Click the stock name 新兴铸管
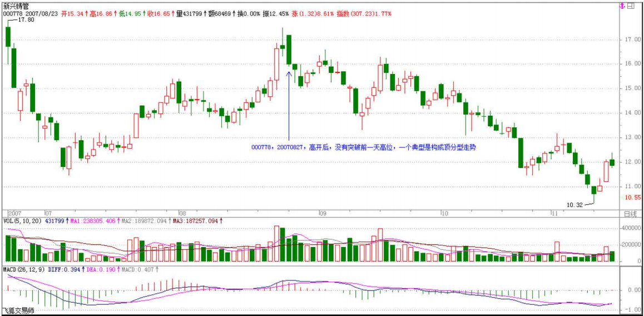 [x=16, y=6]
